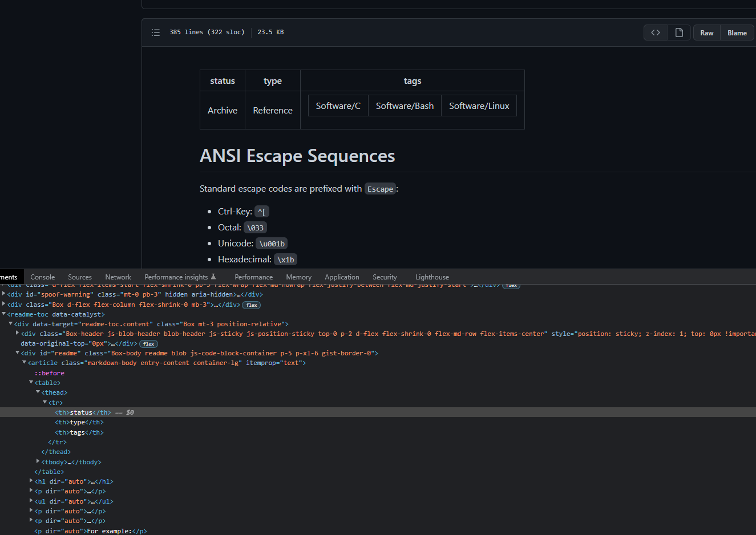Click the flex badge after data-original-top div
The width and height of the screenshot is (756, 535).
click(149, 344)
